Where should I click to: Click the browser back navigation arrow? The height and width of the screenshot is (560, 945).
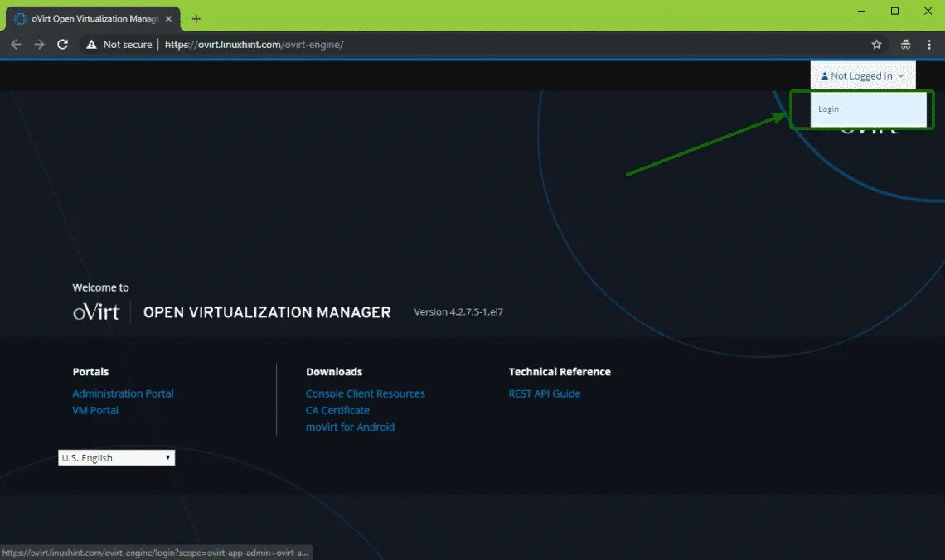(x=16, y=44)
